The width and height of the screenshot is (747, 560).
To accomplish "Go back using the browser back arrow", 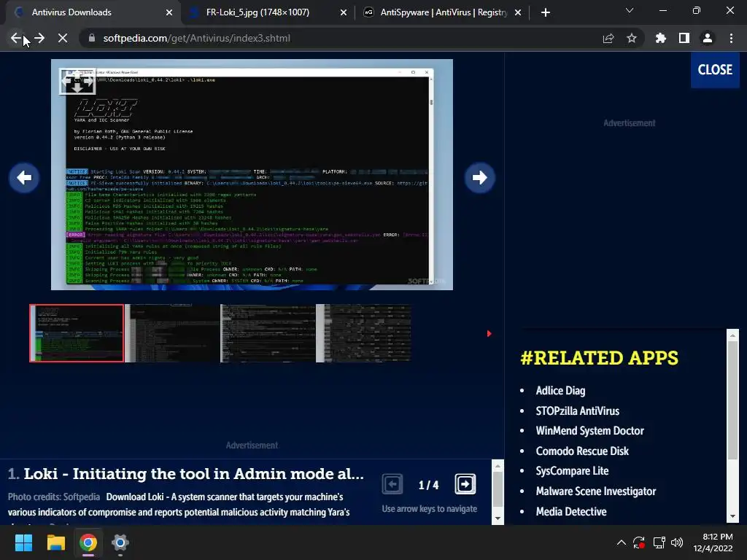I will tap(16, 38).
